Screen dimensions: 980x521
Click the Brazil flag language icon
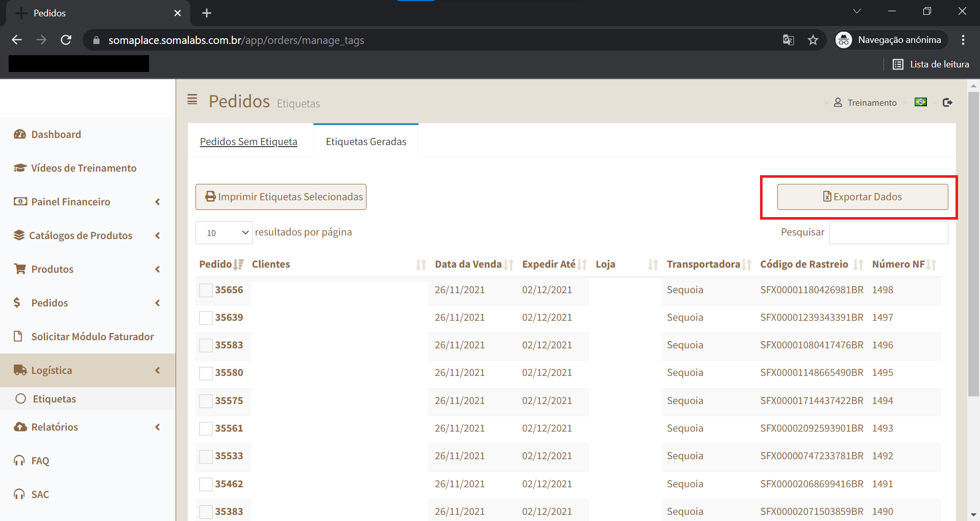[x=921, y=102]
